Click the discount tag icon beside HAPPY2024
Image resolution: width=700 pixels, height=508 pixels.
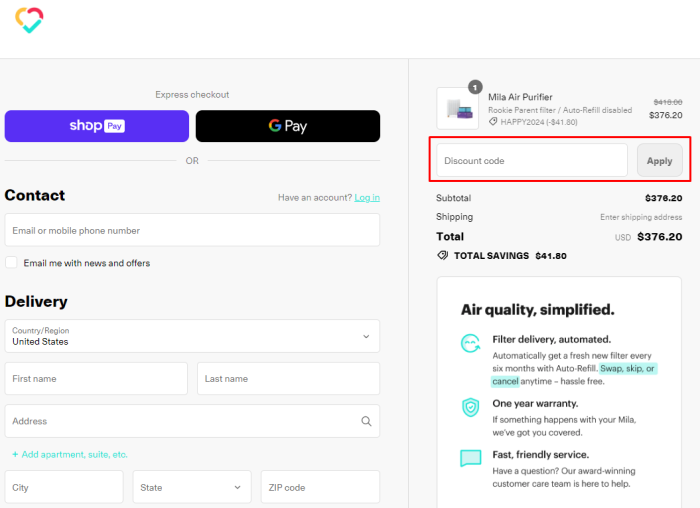[x=493, y=121]
